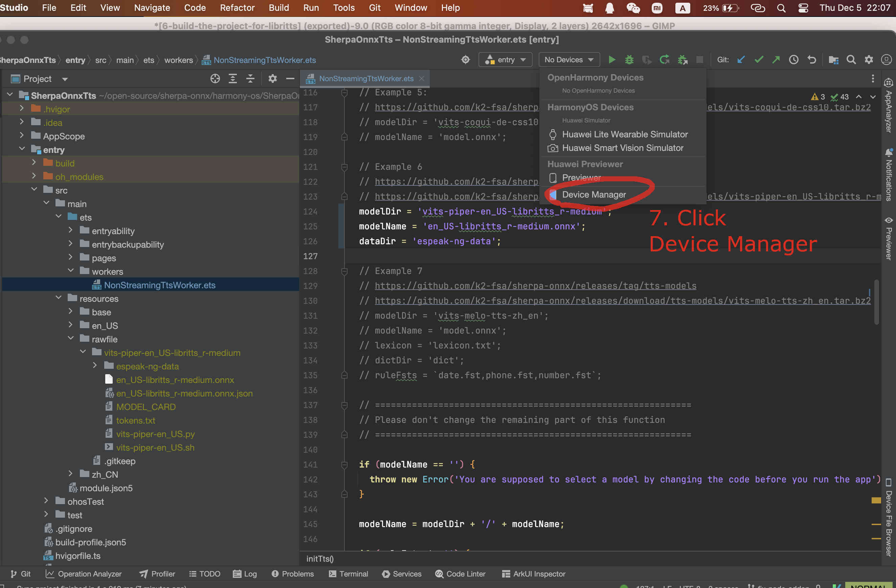Open the Terminal tool window

pos(348,573)
